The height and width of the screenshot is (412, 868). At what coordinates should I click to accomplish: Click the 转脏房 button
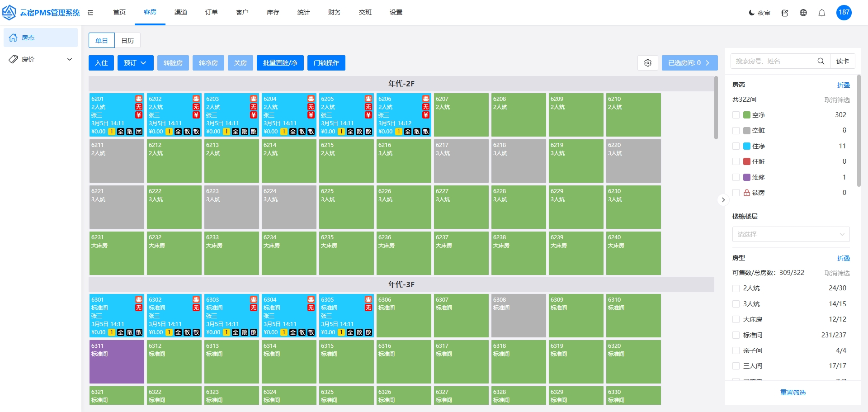[173, 63]
